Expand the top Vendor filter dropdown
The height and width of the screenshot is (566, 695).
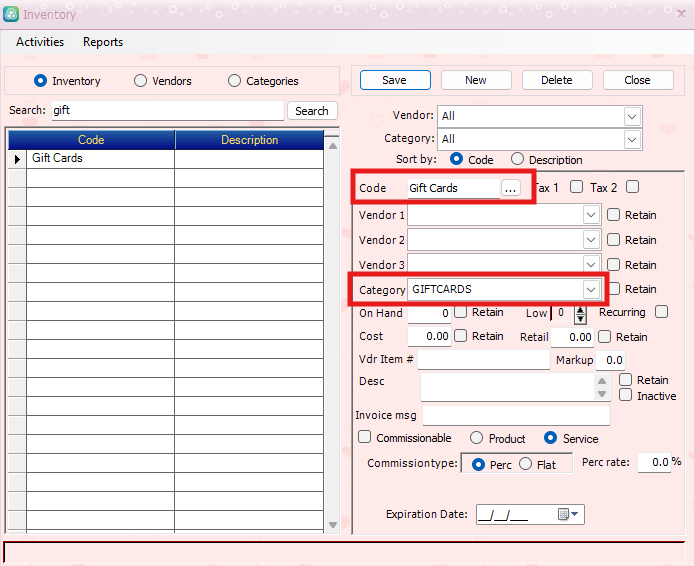pyautogui.click(x=632, y=116)
